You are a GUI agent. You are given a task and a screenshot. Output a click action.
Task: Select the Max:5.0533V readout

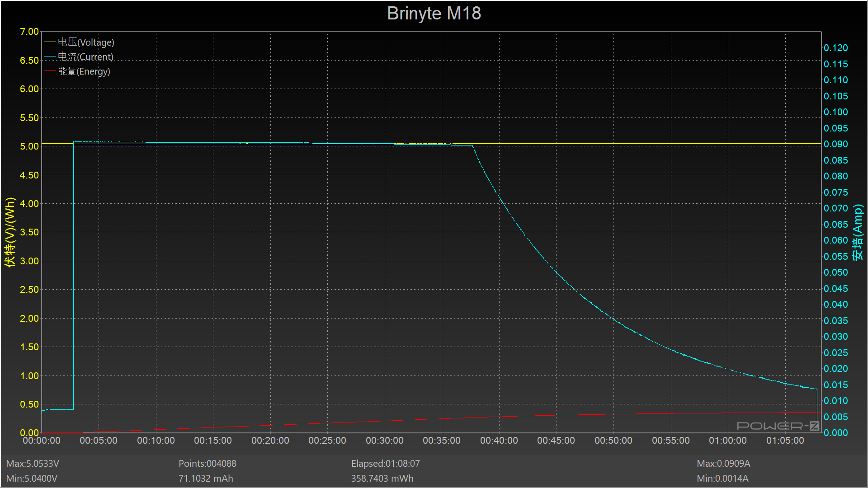pyautogui.click(x=33, y=464)
